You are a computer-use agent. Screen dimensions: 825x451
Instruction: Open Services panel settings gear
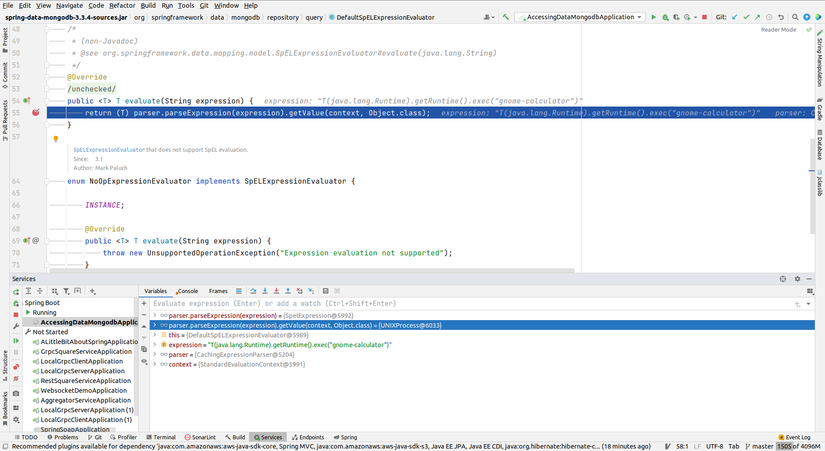tap(796, 278)
